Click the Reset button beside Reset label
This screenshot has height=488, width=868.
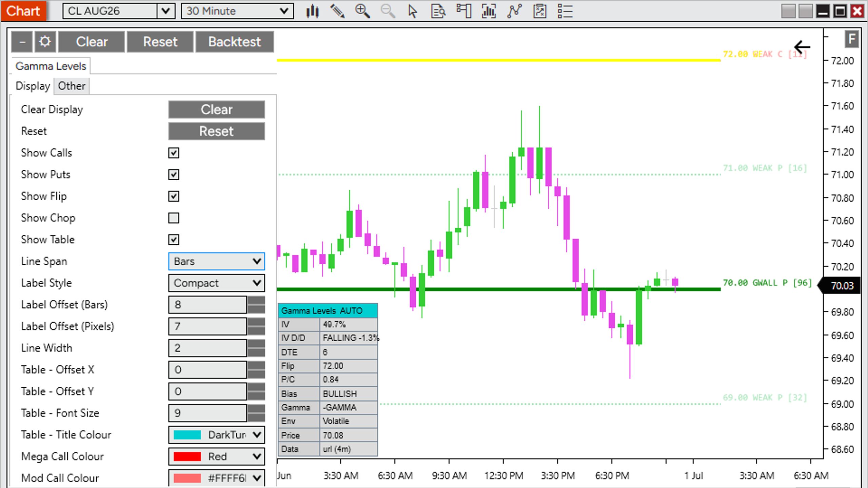(x=217, y=131)
